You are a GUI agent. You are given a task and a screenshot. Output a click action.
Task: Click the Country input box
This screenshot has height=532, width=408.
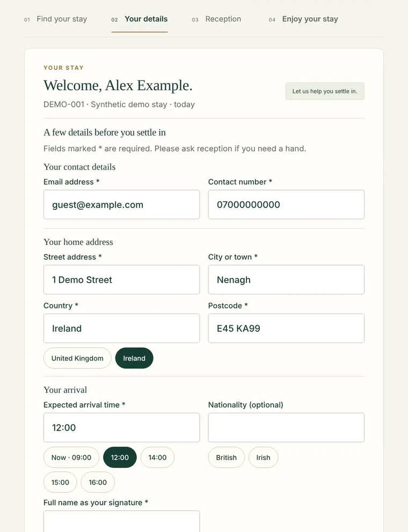pos(122,328)
